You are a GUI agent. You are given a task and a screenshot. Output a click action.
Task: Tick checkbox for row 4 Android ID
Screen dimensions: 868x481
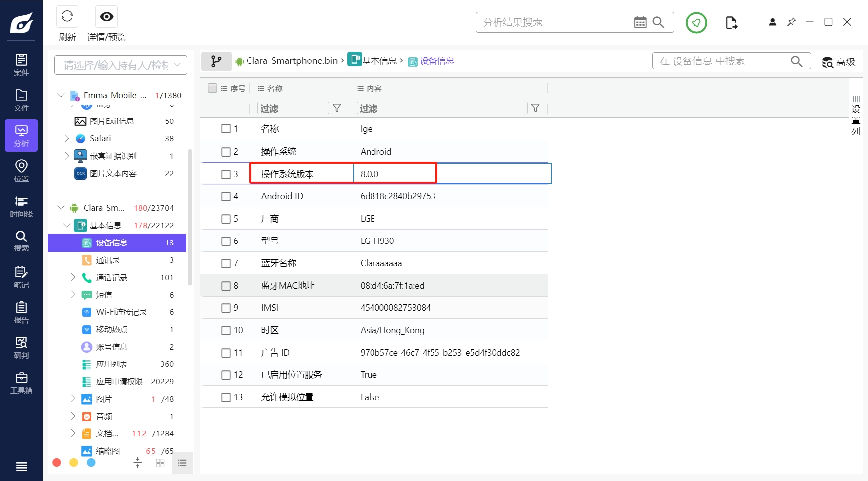226,196
